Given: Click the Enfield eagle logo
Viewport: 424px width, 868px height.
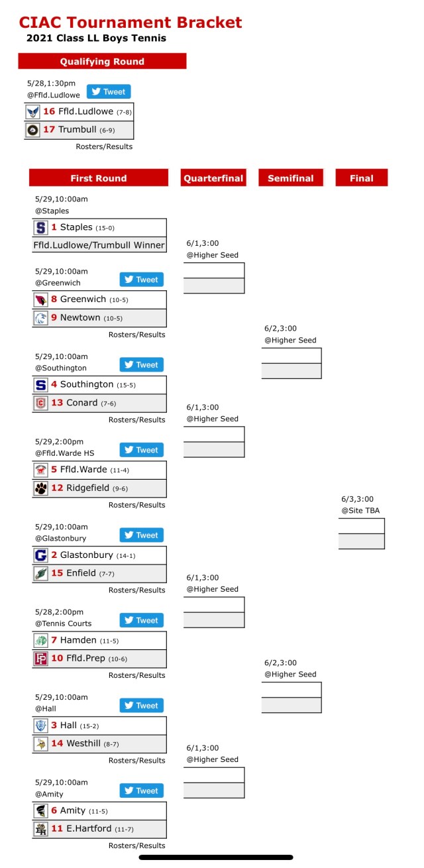Looking at the screenshot, I should click(41, 573).
